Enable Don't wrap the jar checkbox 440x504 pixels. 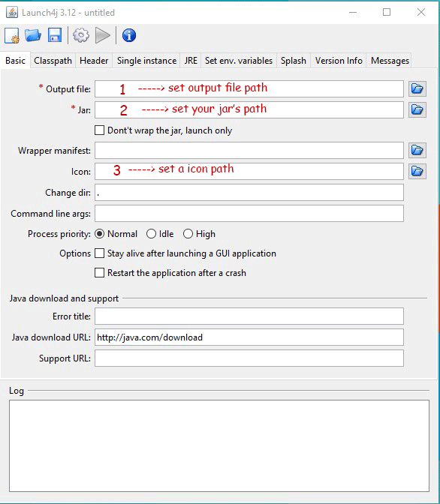[x=99, y=130]
